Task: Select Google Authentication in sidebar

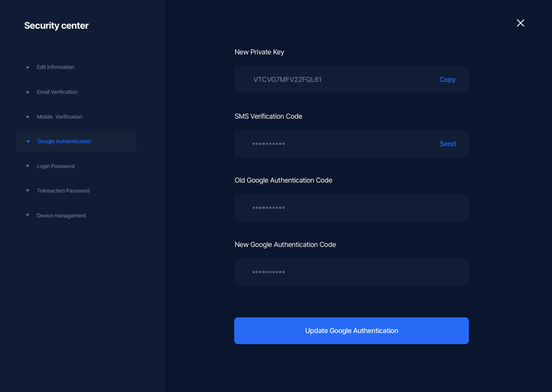Action: click(64, 141)
